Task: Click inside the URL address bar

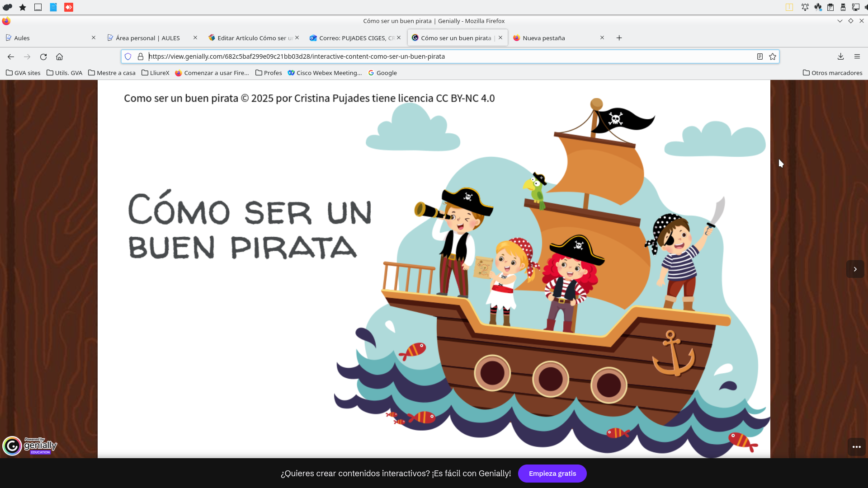Action: pyautogui.click(x=407, y=56)
